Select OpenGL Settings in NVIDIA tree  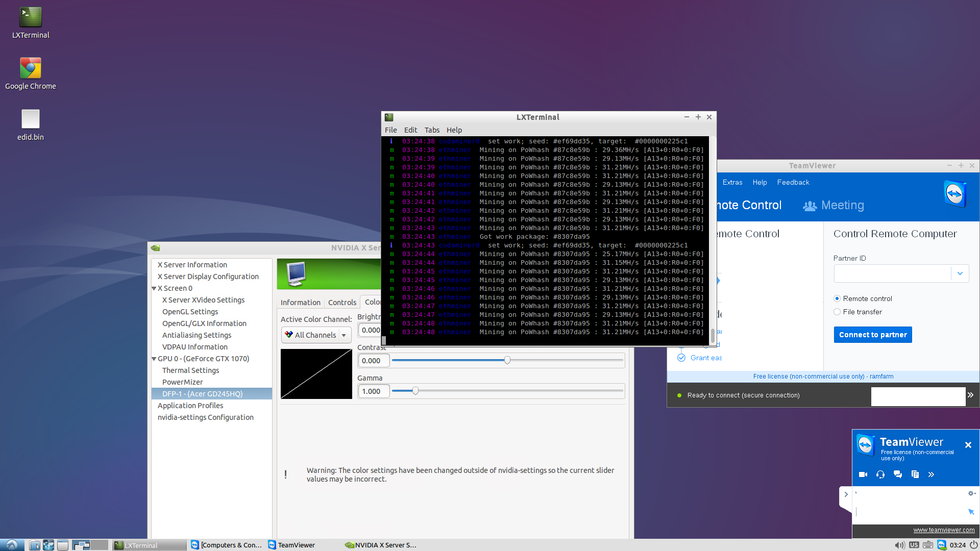[190, 312]
